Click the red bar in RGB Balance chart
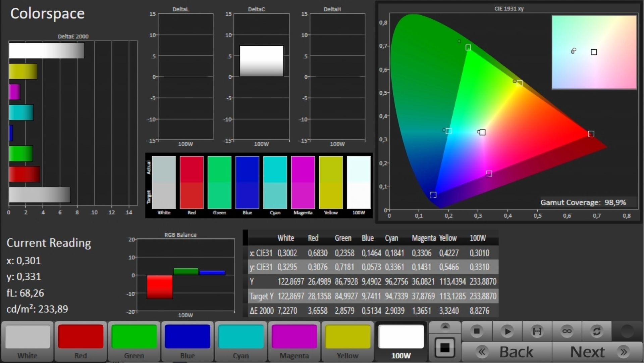 (x=160, y=287)
